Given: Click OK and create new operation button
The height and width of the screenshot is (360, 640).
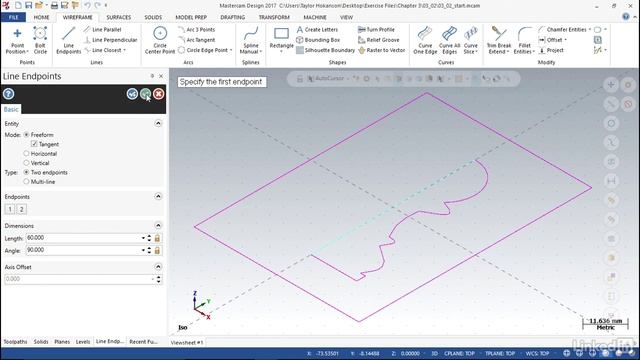Looking at the screenshot, I should pos(132,94).
